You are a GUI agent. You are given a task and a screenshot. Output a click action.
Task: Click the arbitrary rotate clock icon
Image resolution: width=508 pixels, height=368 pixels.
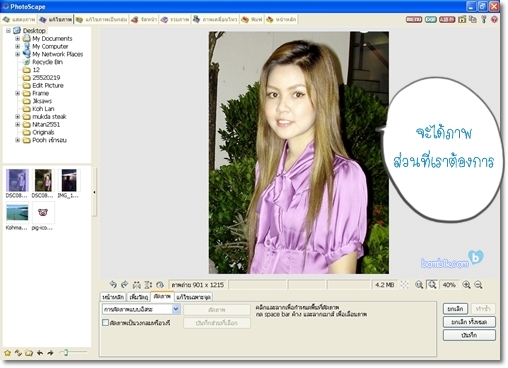(160, 285)
